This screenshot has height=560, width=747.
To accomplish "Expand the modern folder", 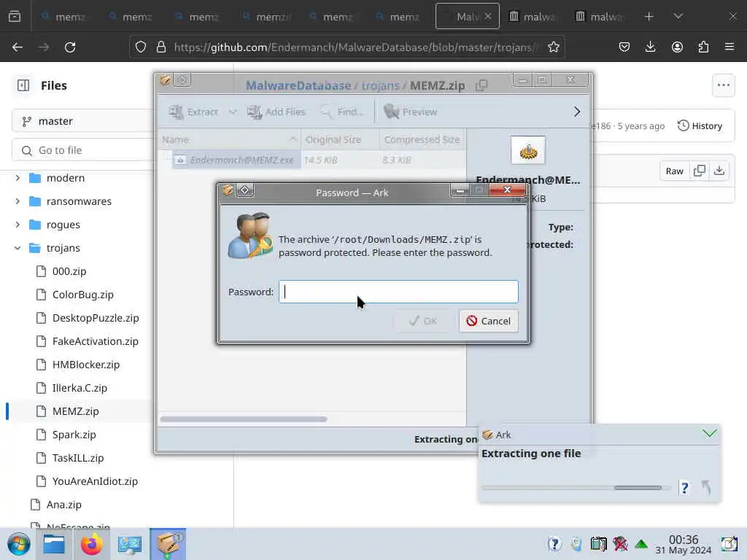I will pyautogui.click(x=18, y=178).
